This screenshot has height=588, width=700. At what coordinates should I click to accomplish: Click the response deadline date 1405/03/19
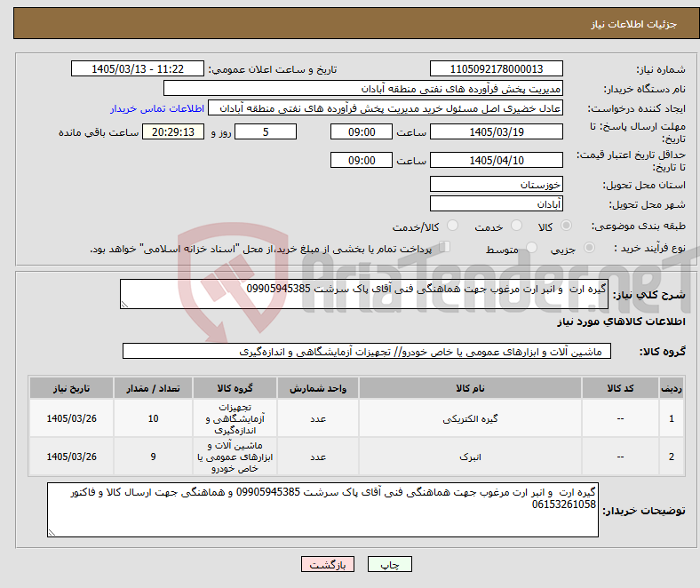(496, 131)
